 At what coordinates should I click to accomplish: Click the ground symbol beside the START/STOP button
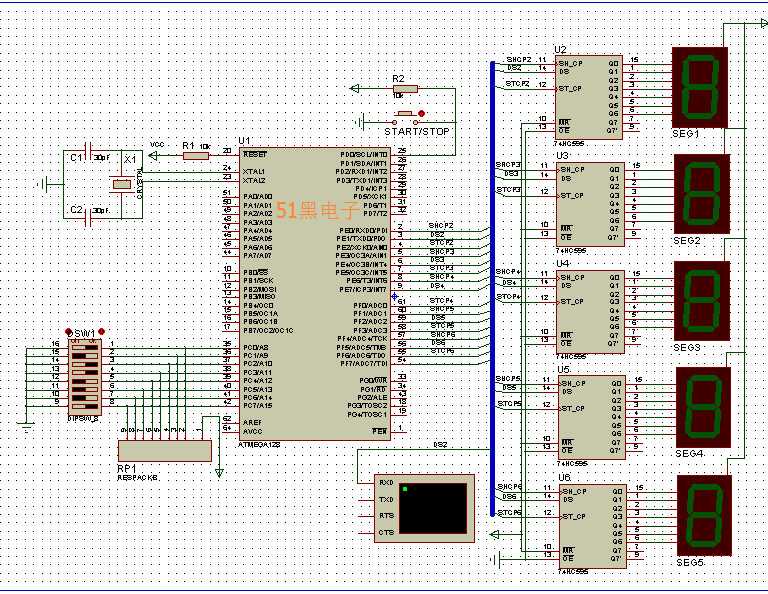point(361,122)
